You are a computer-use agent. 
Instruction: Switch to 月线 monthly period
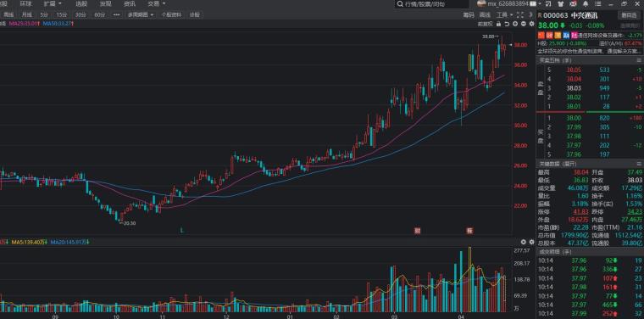pyautogui.click(x=27, y=14)
